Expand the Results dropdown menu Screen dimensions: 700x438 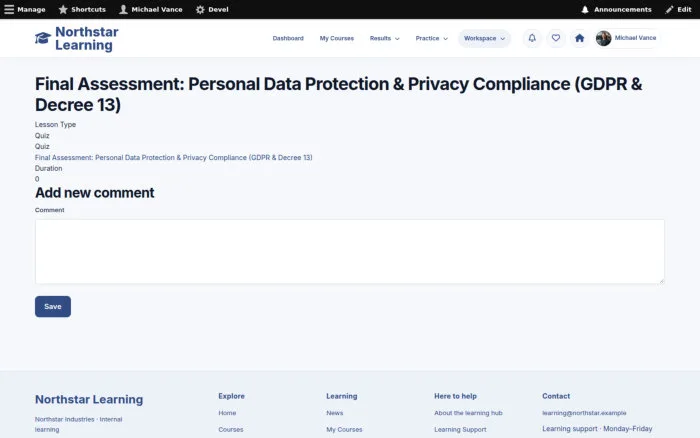point(384,38)
